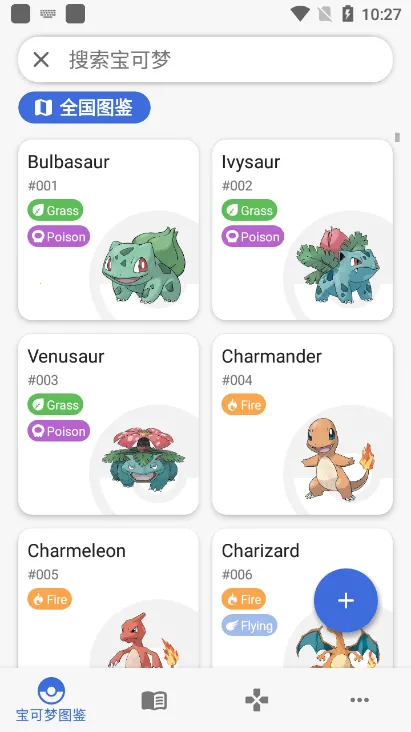411x732 pixels.
Task: Tap the blue plus floating button
Action: pyautogui.click(x=346, y=600)
